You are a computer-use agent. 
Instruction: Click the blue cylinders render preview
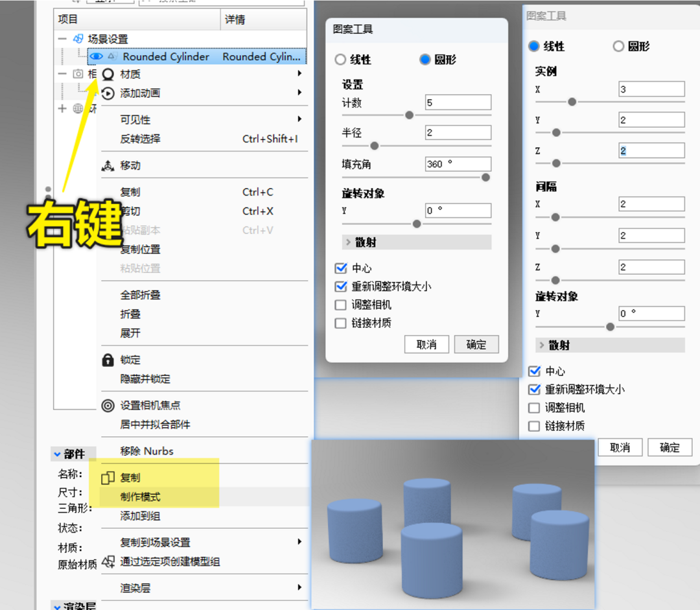453,524
